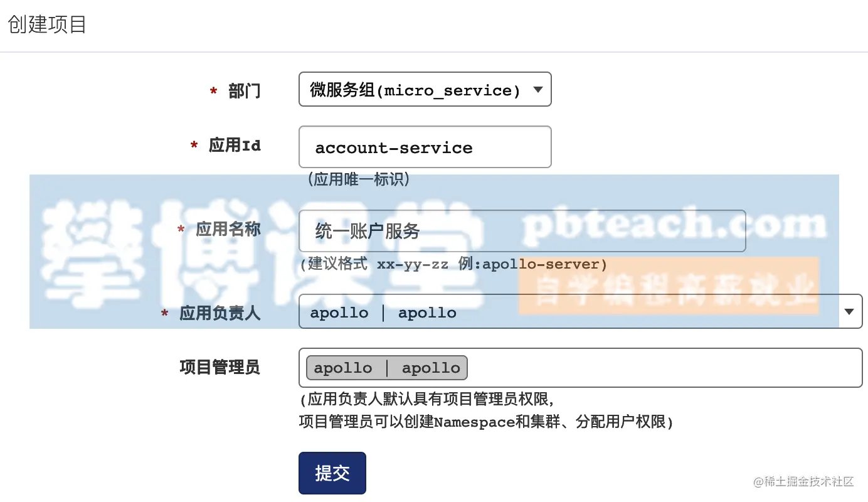
Task: Click the 应用负责人 field label
Action: tap(220, 312)
